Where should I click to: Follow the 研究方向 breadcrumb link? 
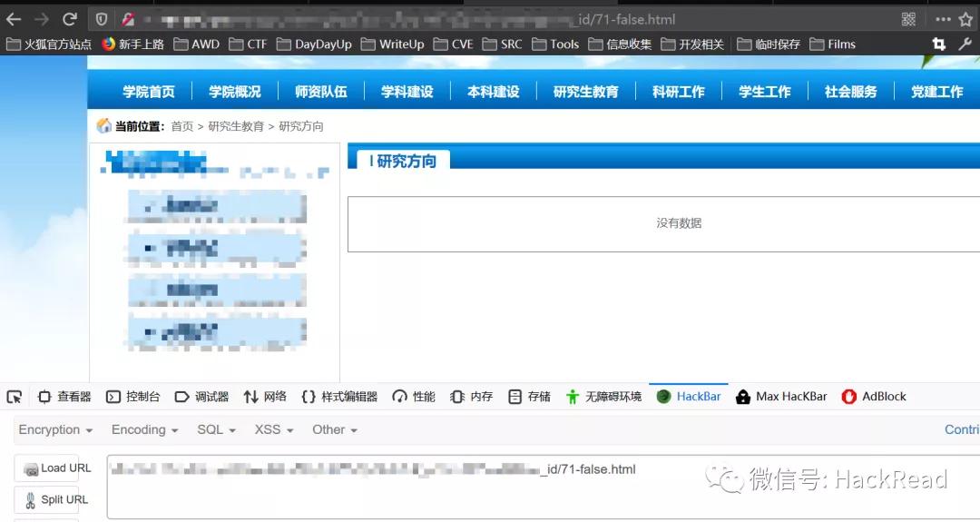[x=301, y=126]
